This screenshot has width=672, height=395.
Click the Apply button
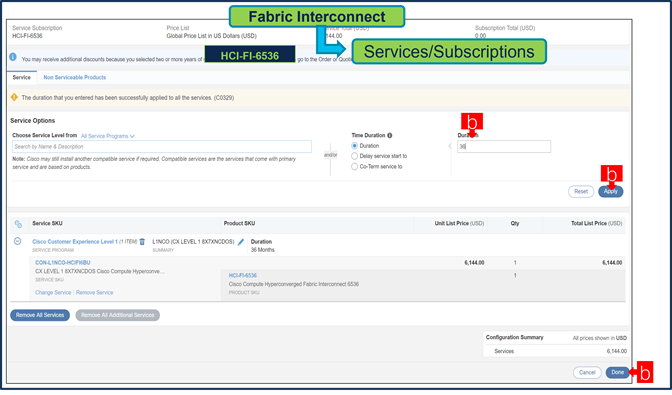click(x=611, y=192)
